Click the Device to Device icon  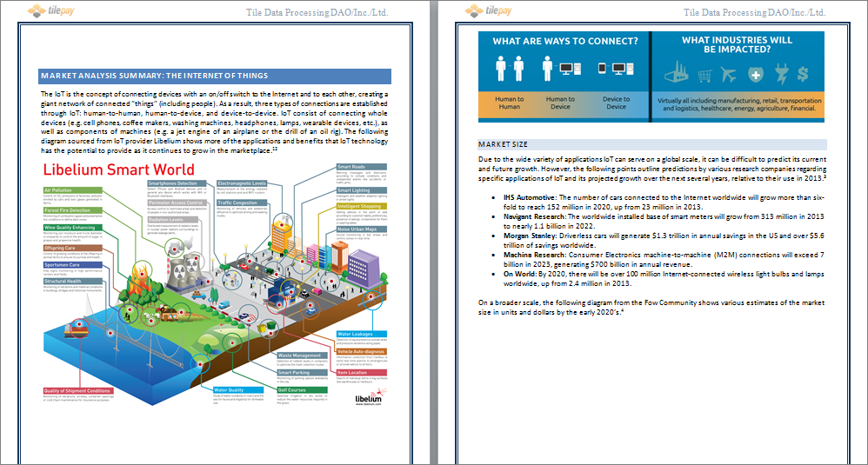point(616,69)
